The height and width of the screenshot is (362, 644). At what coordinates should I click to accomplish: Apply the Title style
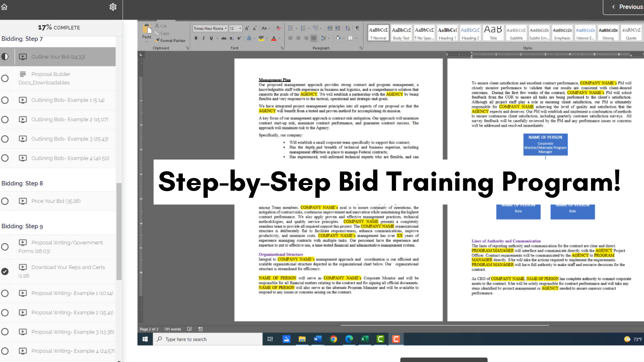(x=493, y=33)
